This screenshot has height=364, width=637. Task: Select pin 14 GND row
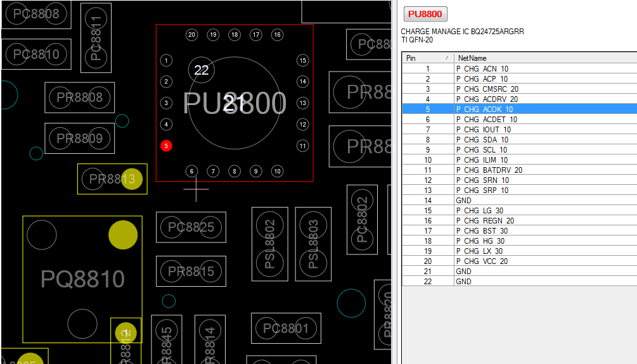(520, 201)
